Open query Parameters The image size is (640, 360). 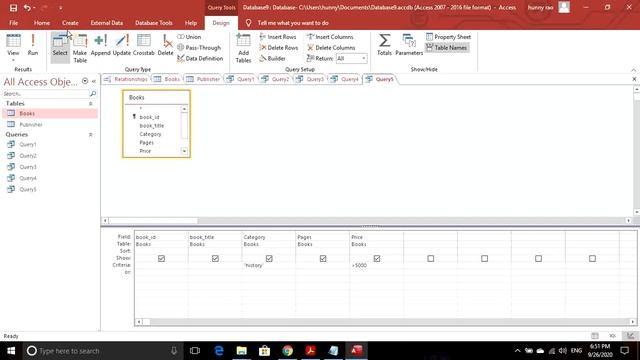point(409,45)
